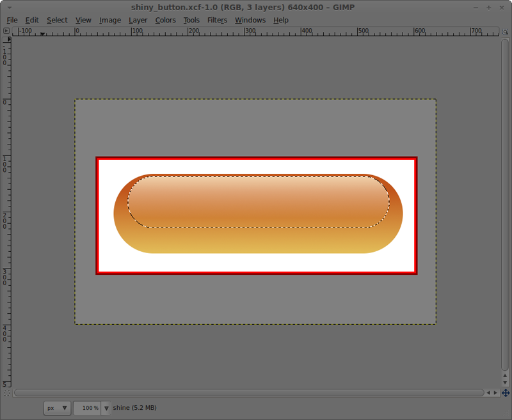Click the shine (5.2 MB) status bar label
Viewport: 512px width, 420px height.
(x=134, y=408)
